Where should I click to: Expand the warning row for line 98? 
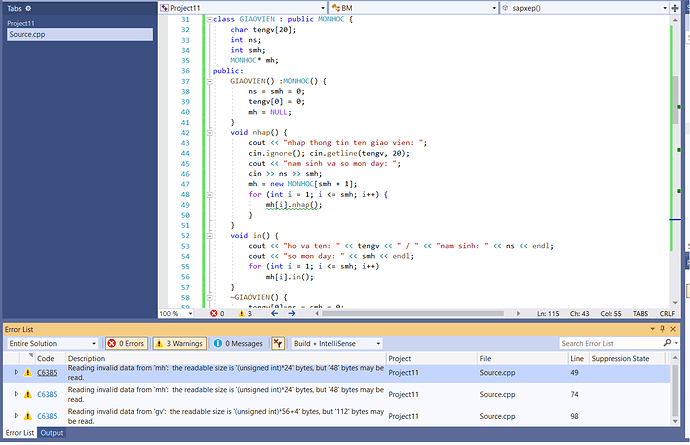click(x=16, y=416)
